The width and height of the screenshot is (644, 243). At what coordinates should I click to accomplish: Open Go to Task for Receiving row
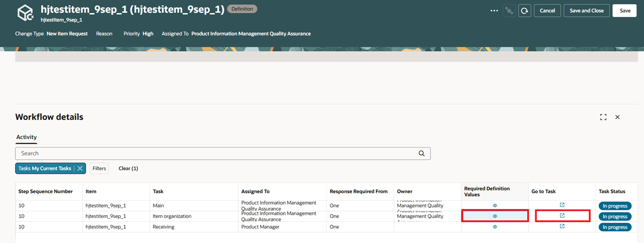coord(562,226)
